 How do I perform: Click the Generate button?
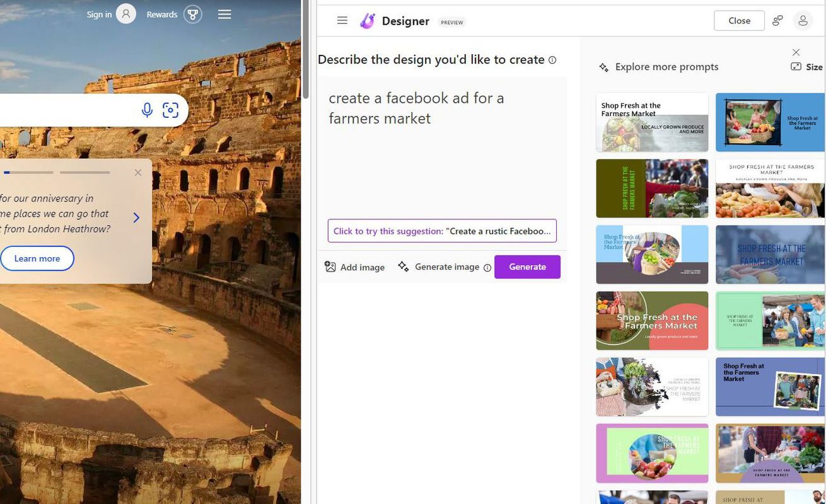pyautogui.click(x=527, y=266)
